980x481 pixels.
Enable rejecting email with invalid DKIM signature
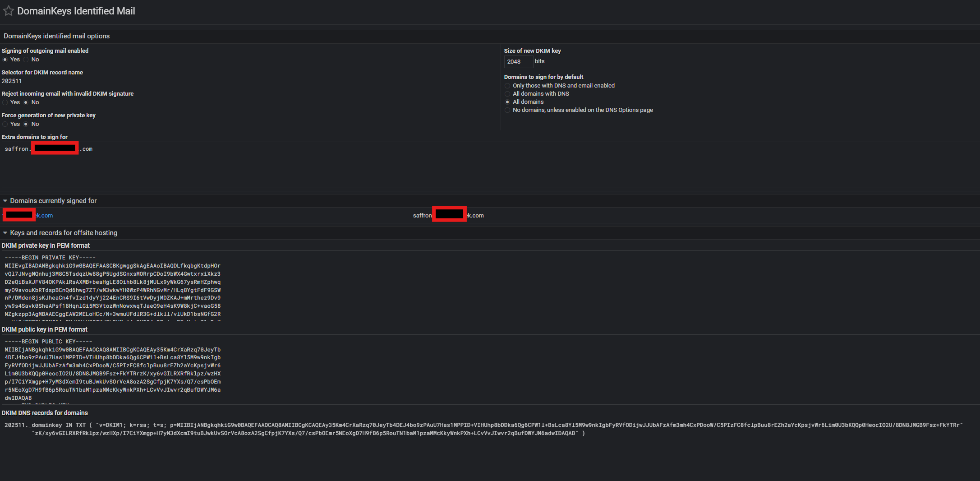click(x=5, y=102)
